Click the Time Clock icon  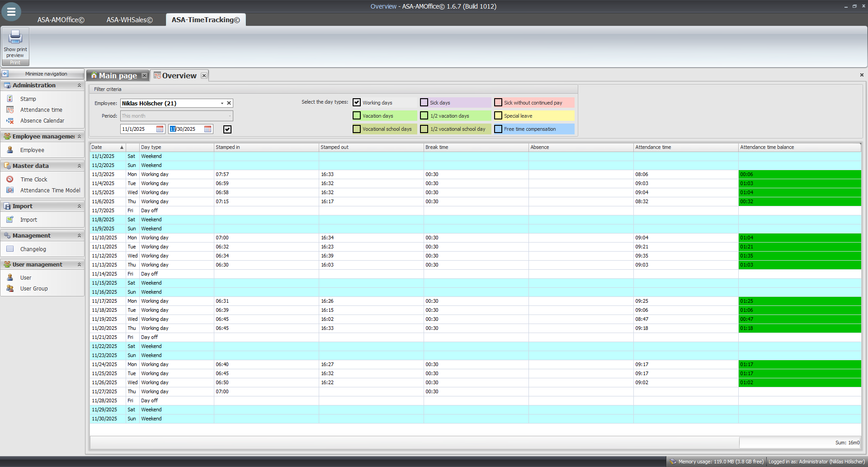10,179
